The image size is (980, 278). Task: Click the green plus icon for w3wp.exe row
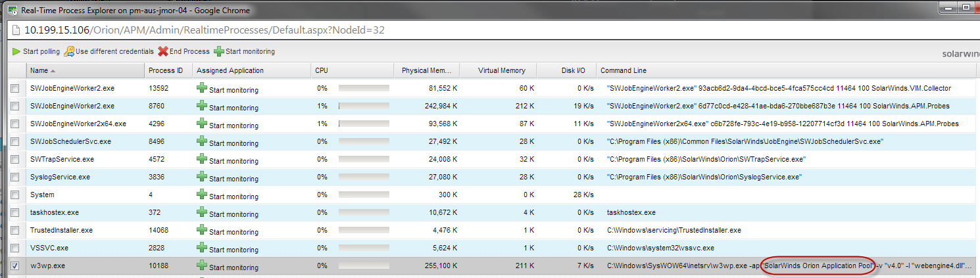[202, 265]
